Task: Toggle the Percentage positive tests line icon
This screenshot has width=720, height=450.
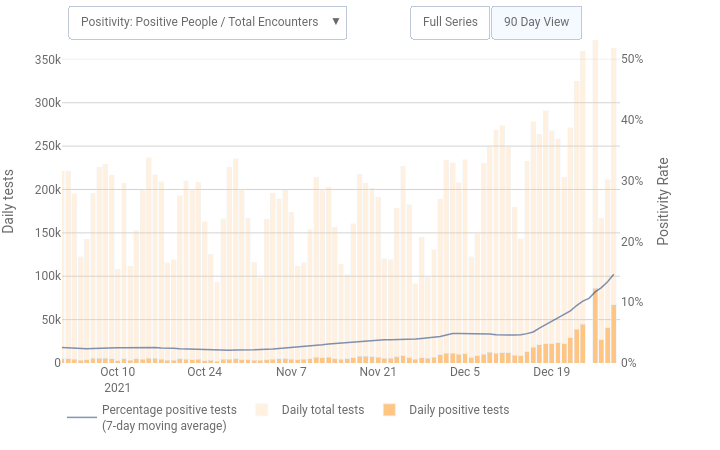Action: coord(81,417)
